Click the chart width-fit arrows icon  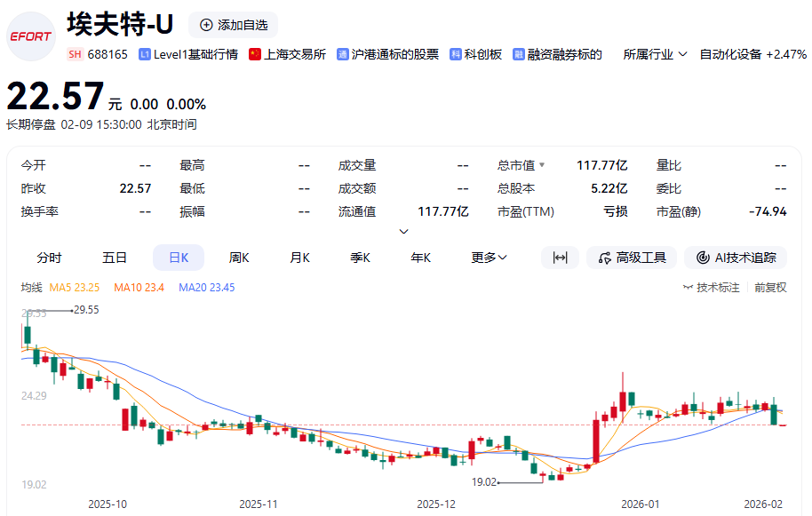coord(560,258)
